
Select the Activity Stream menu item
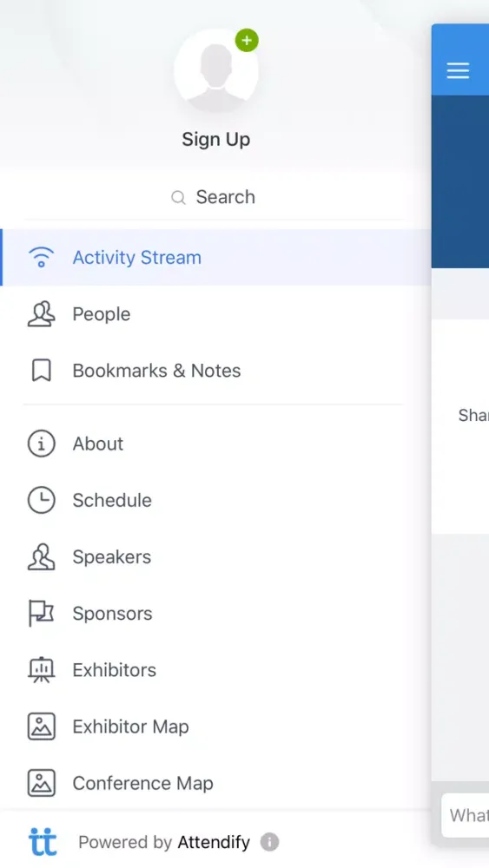216,258
